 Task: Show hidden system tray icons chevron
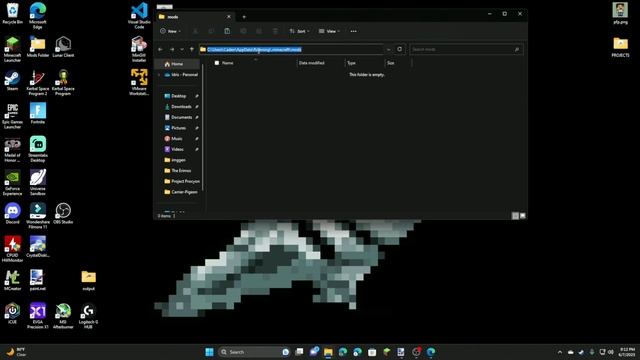point(560,352)
